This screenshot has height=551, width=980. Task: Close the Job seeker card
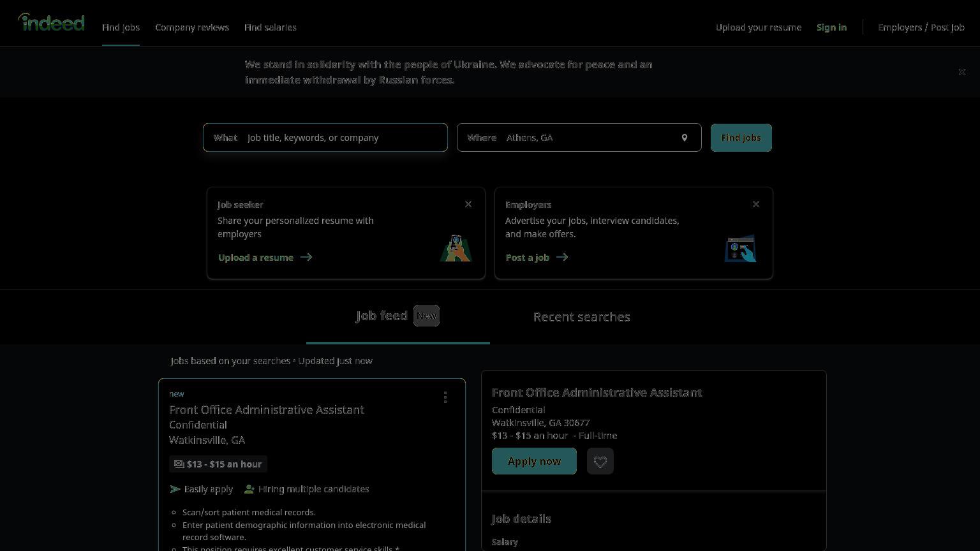[x=468, y=204]
